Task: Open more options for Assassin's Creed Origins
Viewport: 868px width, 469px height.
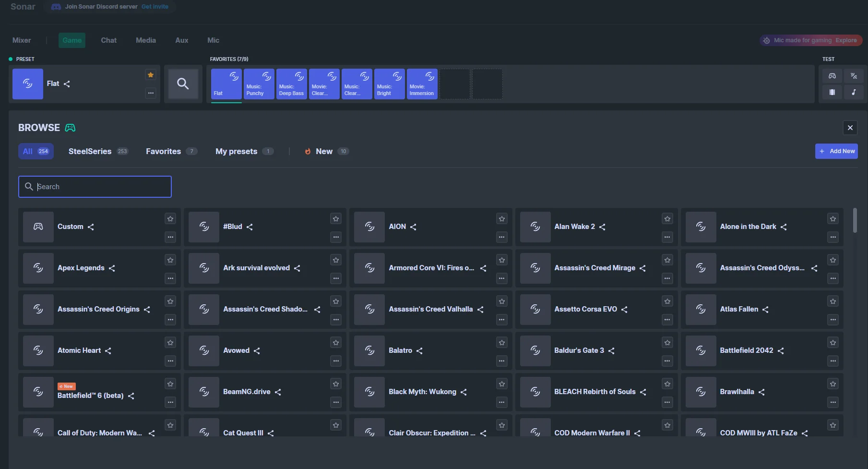Action: coord(170,320)
